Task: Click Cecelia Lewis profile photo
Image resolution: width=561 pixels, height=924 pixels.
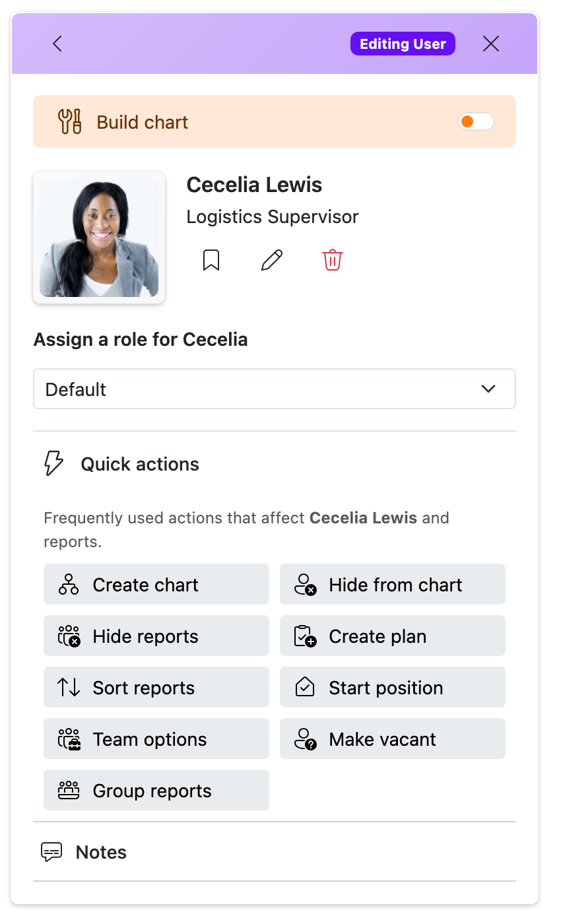Action: coord(99,238)
